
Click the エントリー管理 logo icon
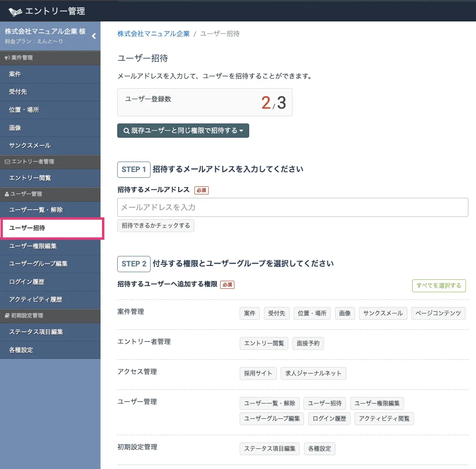(15, 11)
